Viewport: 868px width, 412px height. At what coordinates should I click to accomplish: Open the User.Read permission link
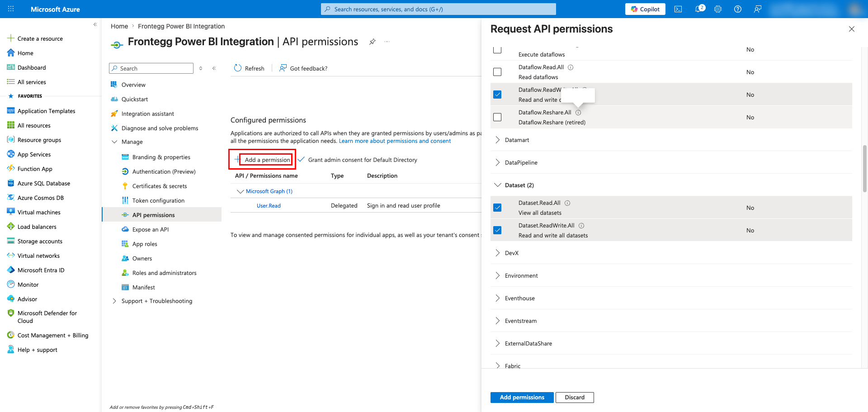tap(269, 206)
